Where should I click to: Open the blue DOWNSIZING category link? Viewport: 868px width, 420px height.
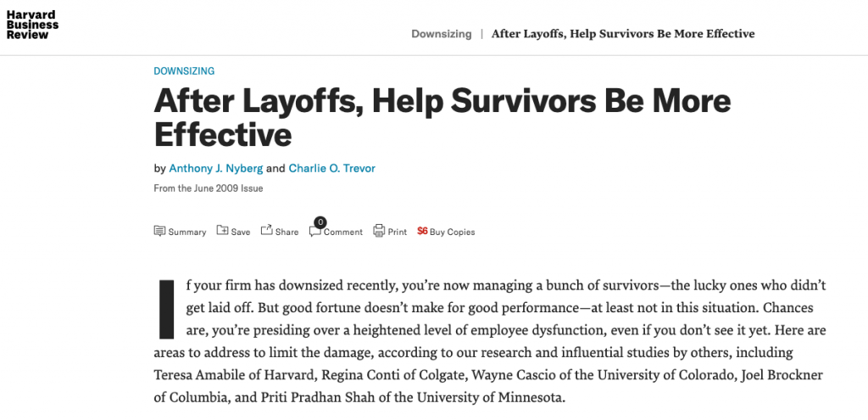click(184, 71)
